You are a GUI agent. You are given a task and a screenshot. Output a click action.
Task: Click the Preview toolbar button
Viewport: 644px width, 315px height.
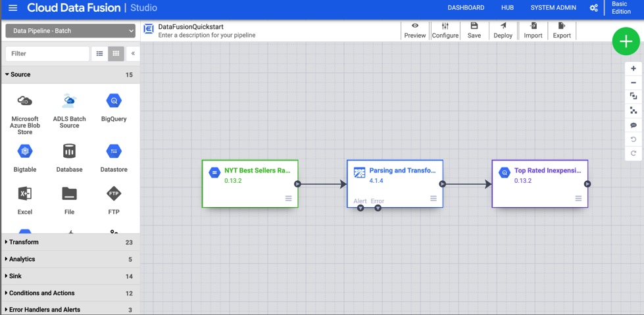[415, 31]
